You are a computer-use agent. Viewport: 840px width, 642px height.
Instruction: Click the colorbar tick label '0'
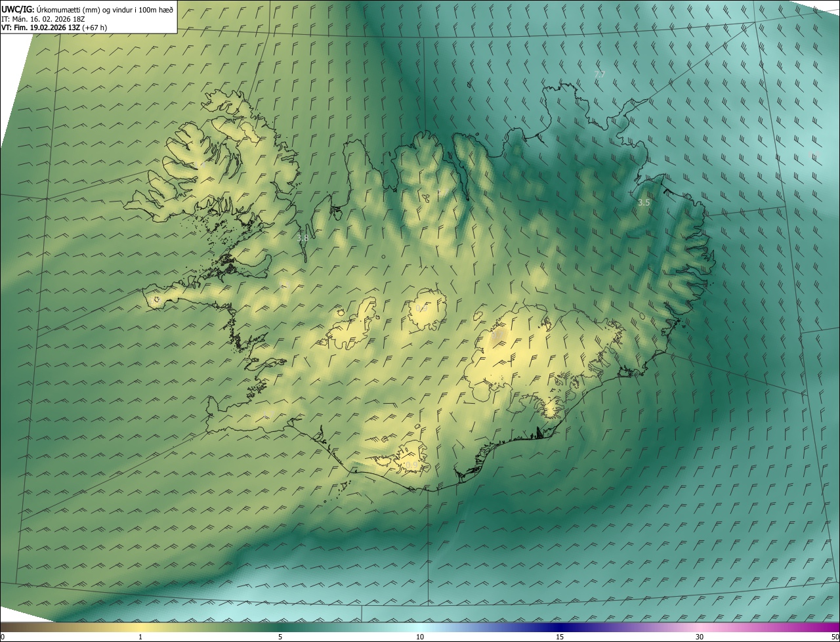[3, 637]
